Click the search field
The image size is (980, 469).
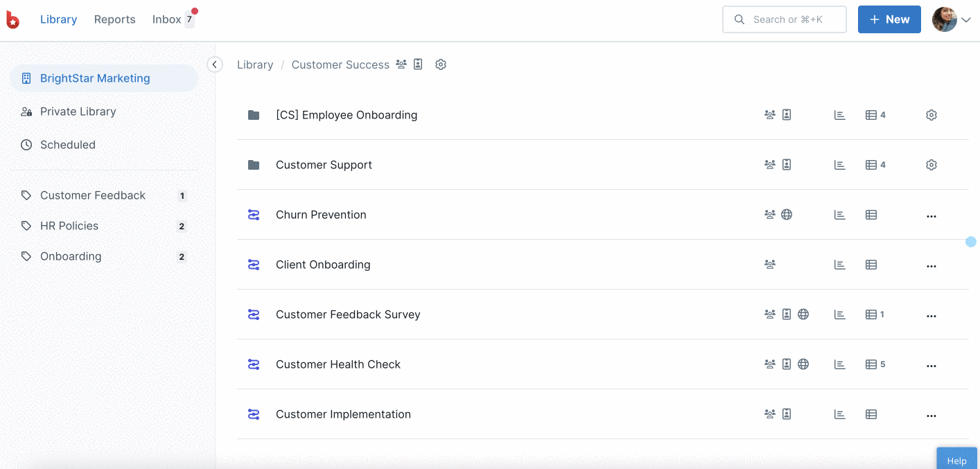(784, 19)
